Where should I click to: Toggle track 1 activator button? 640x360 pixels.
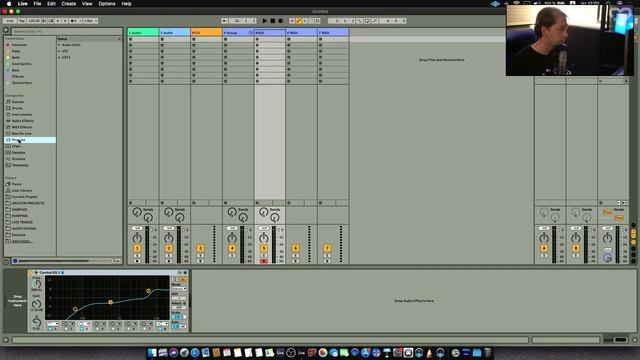[137, 248]
